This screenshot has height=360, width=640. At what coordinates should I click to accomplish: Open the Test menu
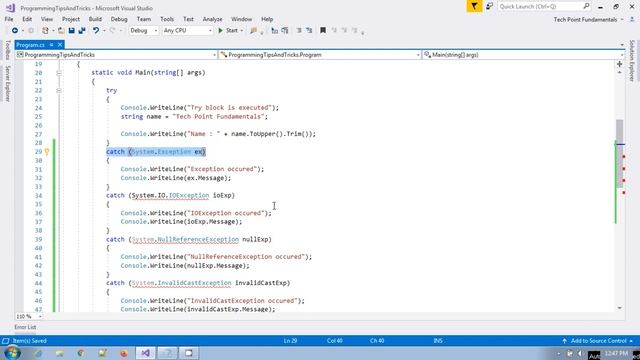tap(188, 19)
